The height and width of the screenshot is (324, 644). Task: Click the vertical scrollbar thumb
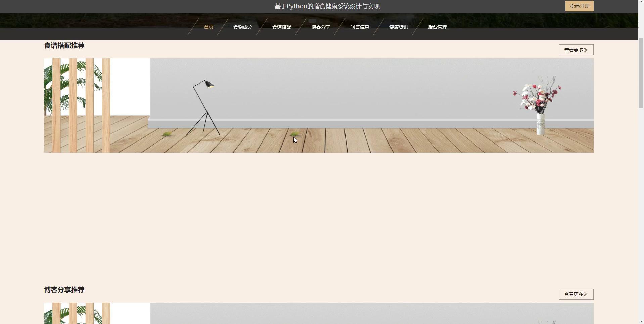[x=641, y=72]
